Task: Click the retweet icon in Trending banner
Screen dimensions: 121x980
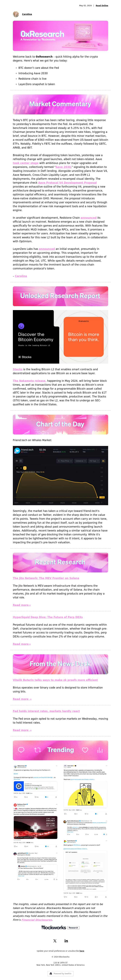Action: tap(37, 749)
